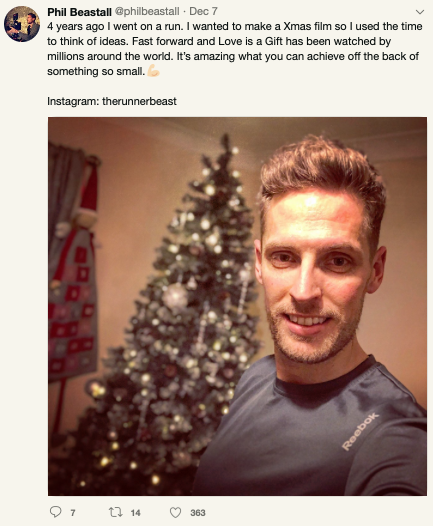This screenshot has width=433, height=526.
Task: Click the reply count 7
Action: 73,513
